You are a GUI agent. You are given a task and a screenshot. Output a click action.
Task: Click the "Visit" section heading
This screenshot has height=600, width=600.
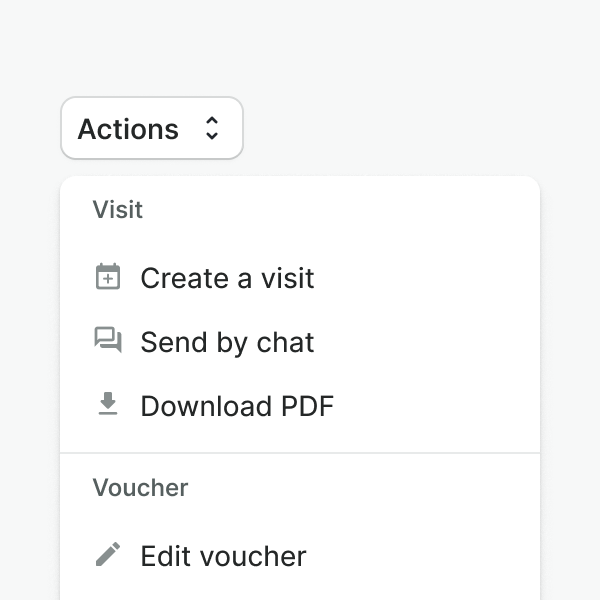tap(118, 210)
